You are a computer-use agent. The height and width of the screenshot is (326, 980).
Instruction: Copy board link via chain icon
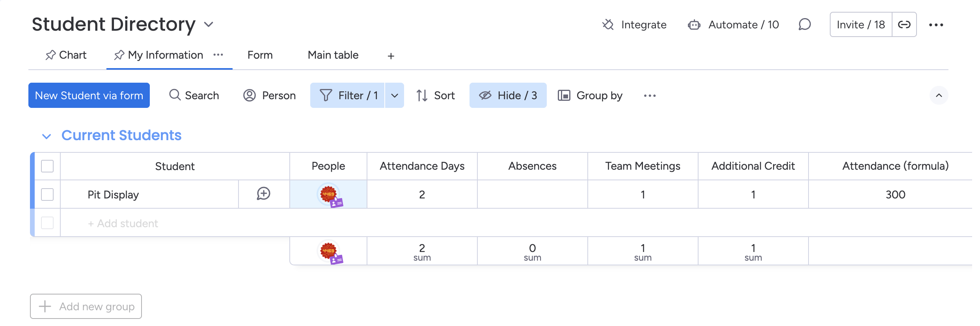[x=904, y=25]
